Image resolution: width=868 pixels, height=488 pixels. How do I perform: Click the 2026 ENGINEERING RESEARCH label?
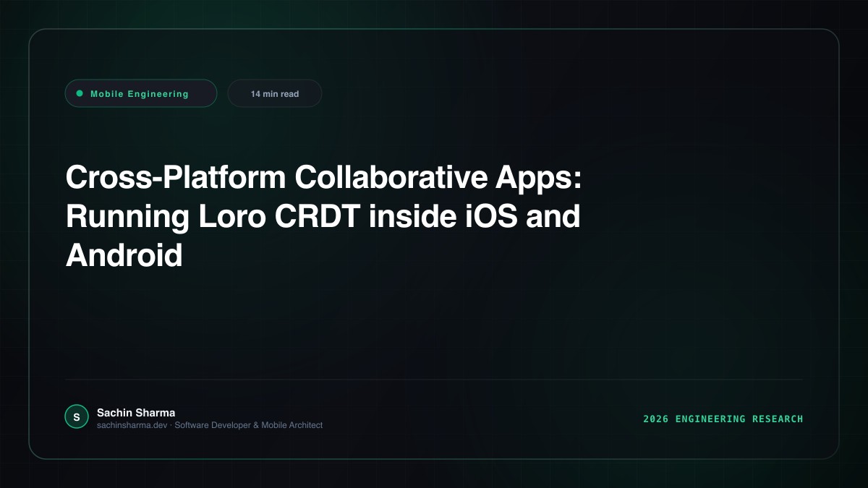tap(723, 419)
